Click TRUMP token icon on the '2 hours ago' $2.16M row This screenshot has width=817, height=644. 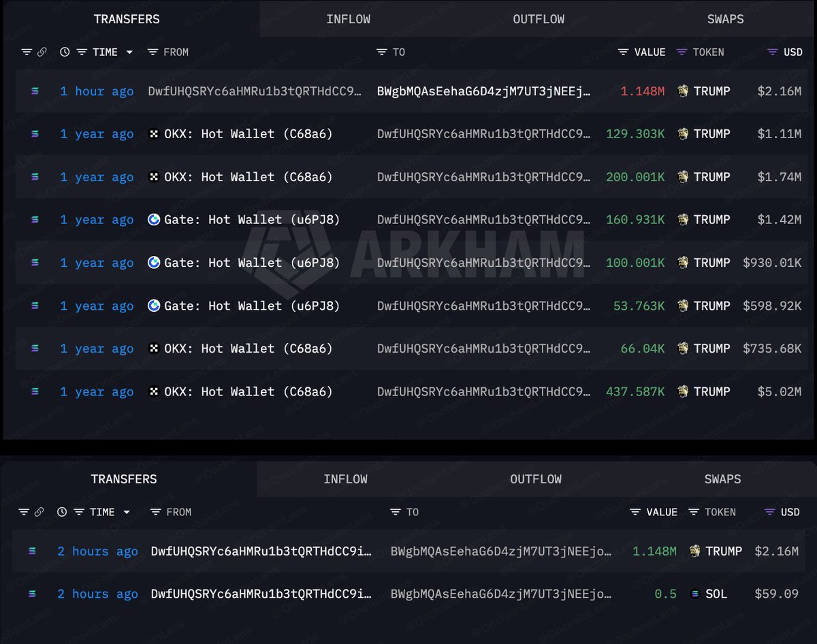click(x=695, y=551)
